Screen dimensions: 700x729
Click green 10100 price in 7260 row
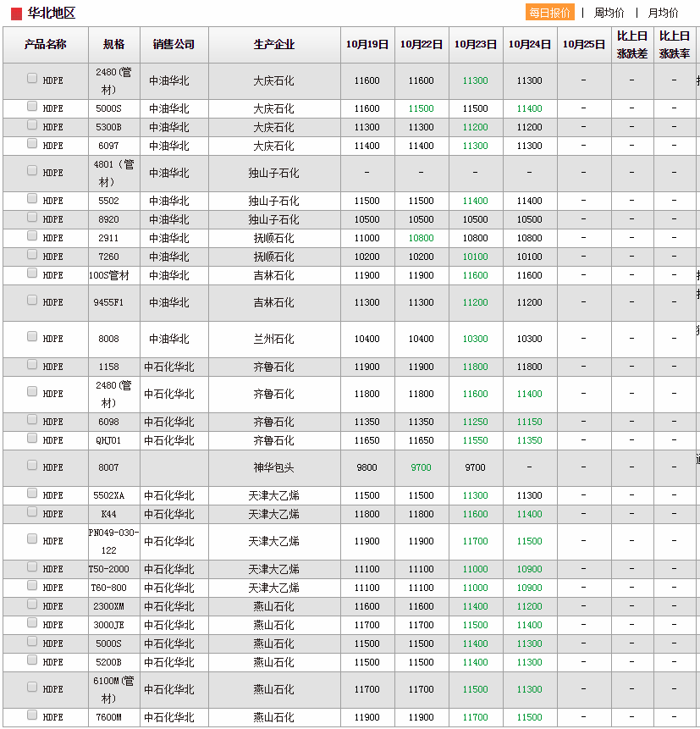476,257
